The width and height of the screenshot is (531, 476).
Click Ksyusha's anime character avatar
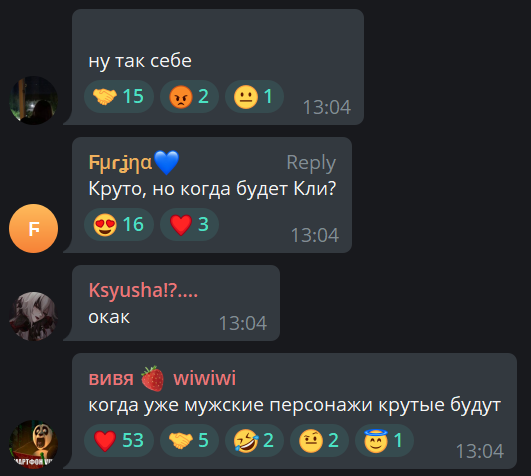point(34,316)
